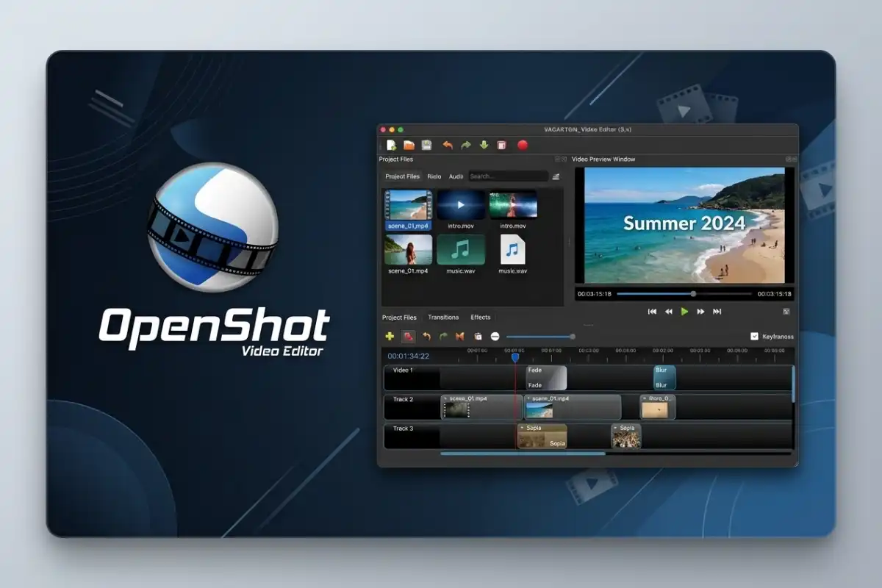This screenshot has width=882, height=588.
Task: Click the New Project toolbar icon
Action: point(392,145)
